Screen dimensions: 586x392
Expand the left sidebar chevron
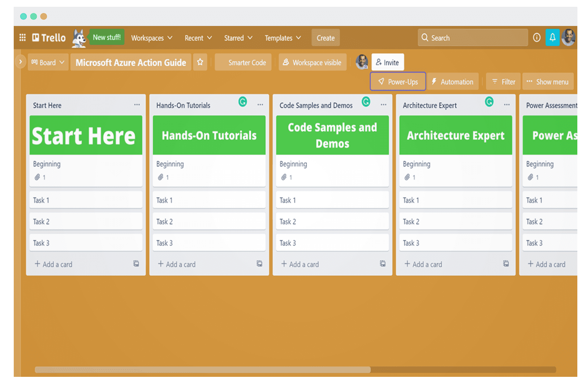pyautogui.click(x=21, y=62)
